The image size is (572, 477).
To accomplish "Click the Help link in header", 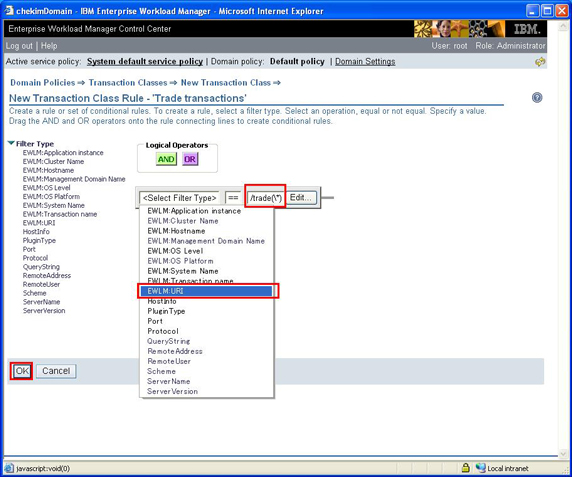I will pos(49,46).
